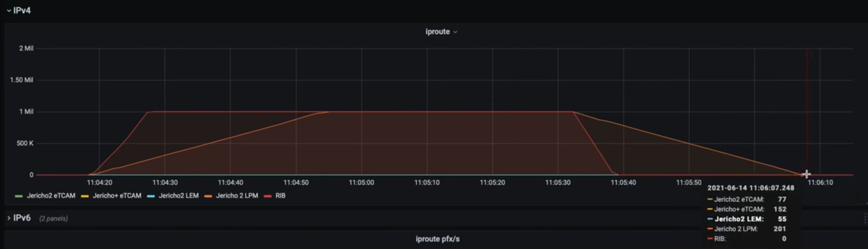The image size is (868, 249).
Task: Isolate the Jericho 2 LPM series label
Action: coord(237,196)
